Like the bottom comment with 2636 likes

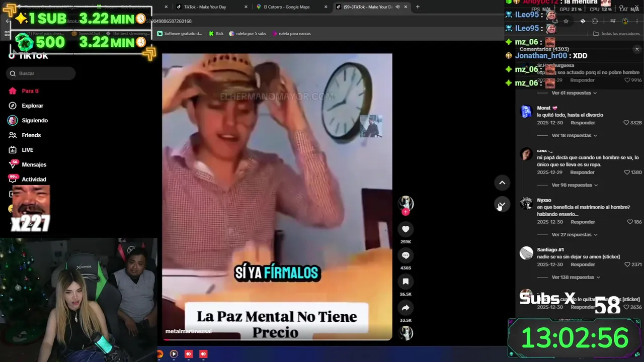coord(626,307)
